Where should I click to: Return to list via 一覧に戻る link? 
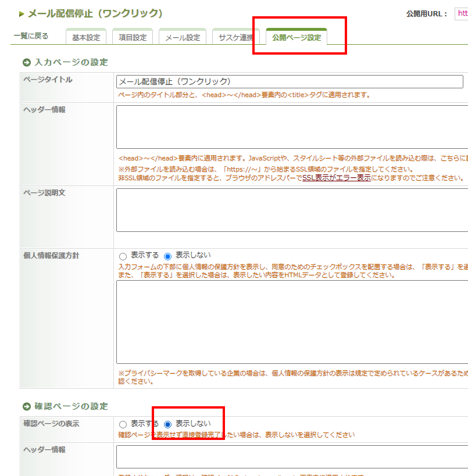tap(31, 36)
